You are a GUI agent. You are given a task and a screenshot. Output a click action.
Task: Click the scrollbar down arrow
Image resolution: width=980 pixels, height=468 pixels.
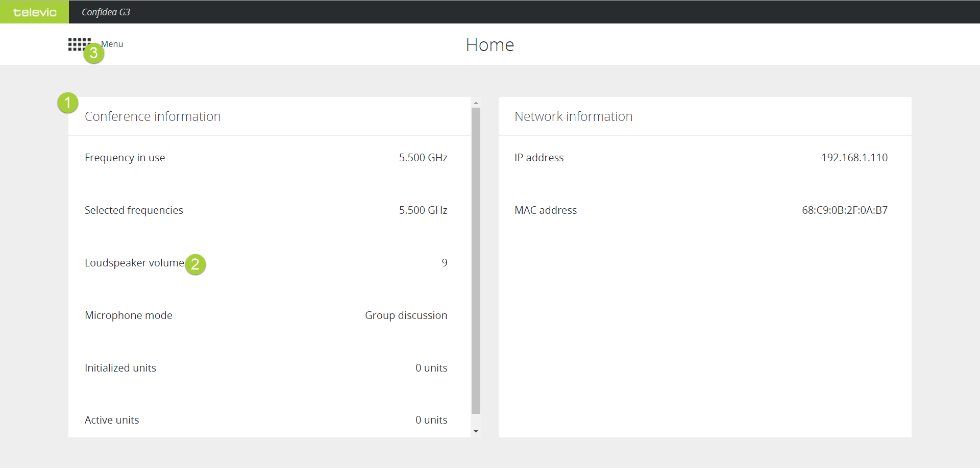(476, 432)
